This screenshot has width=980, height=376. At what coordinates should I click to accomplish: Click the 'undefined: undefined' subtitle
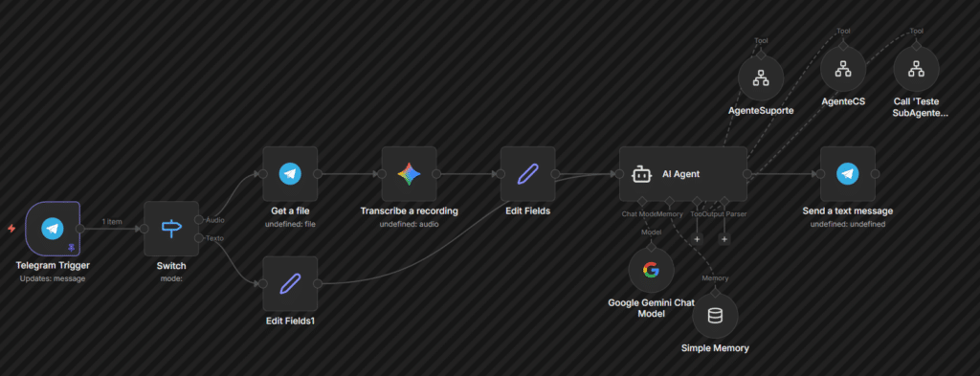(x=848, y=224)
